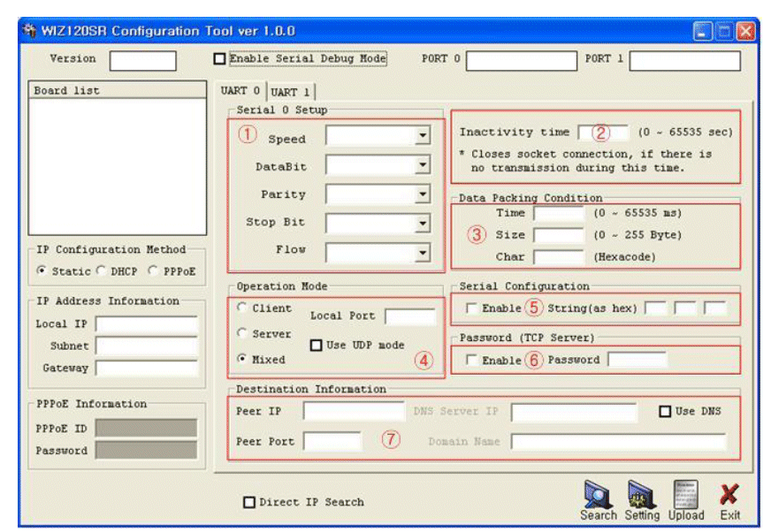Click the Search icon button
The image size is (771, 532).
(598, 501)
